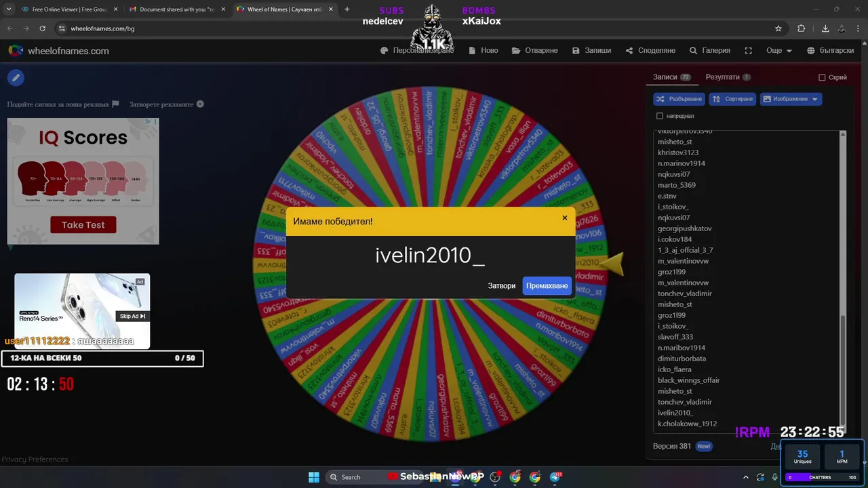
Task: Go back in browser history
Action: (x=9, y=28)
